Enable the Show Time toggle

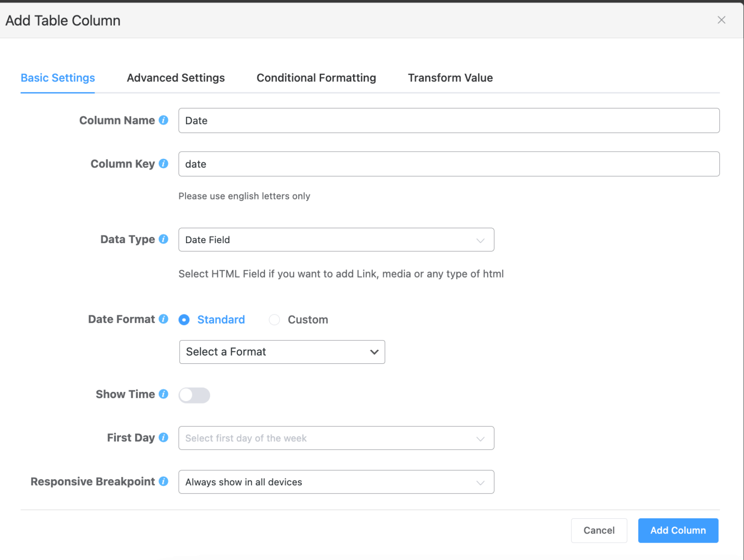(194, 395)
